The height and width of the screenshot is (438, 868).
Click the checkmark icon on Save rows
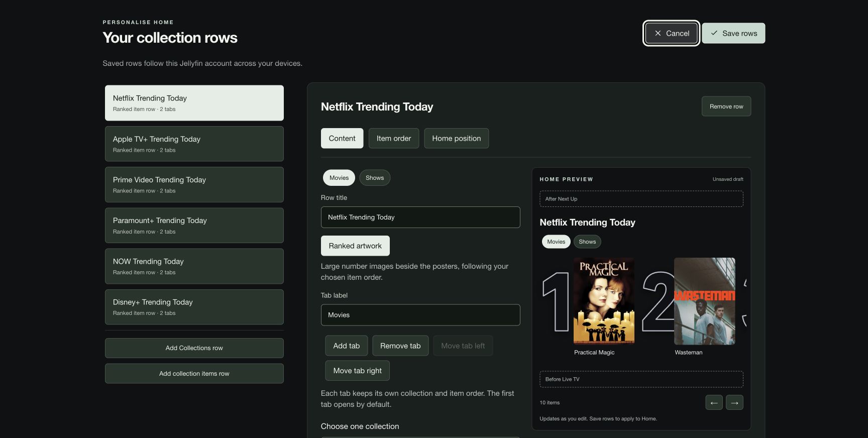click(714, 33)
